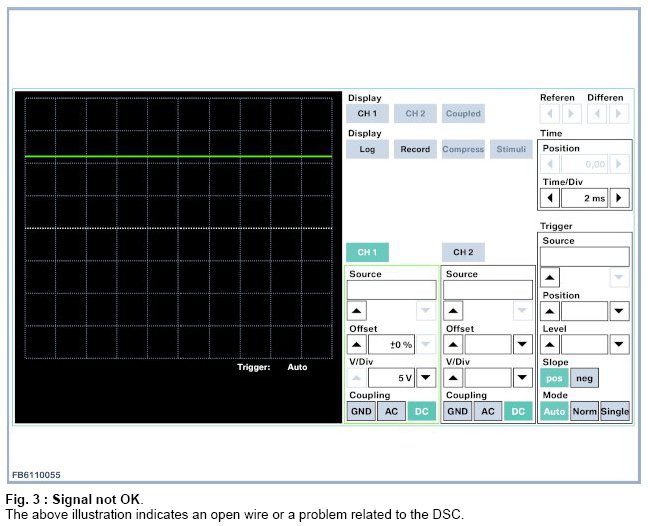
Task: Decrease Time/Div with the left arrow
Action: point(550,198)
